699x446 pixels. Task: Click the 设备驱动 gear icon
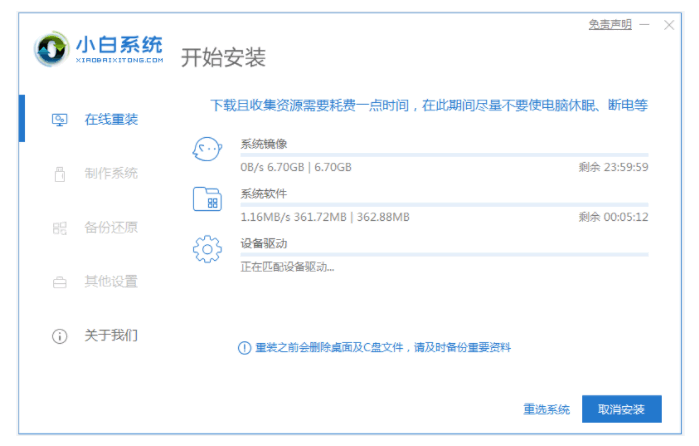tap(207, 249)
